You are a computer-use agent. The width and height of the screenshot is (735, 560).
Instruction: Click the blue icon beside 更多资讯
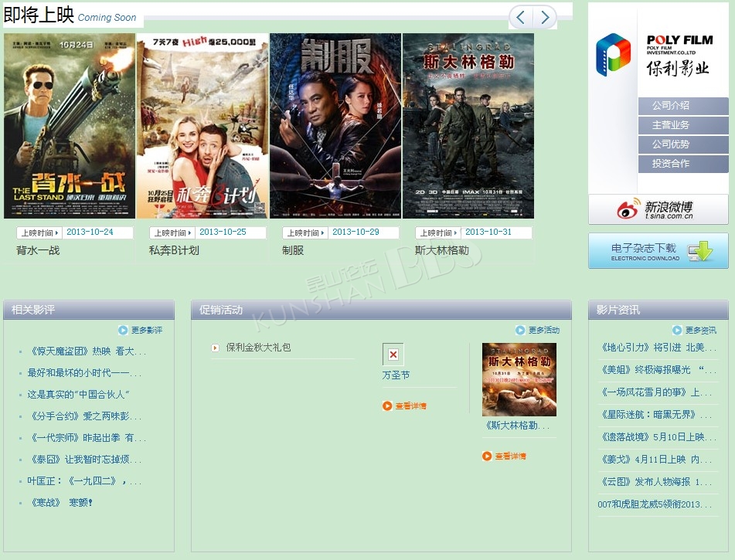(677, 330)
